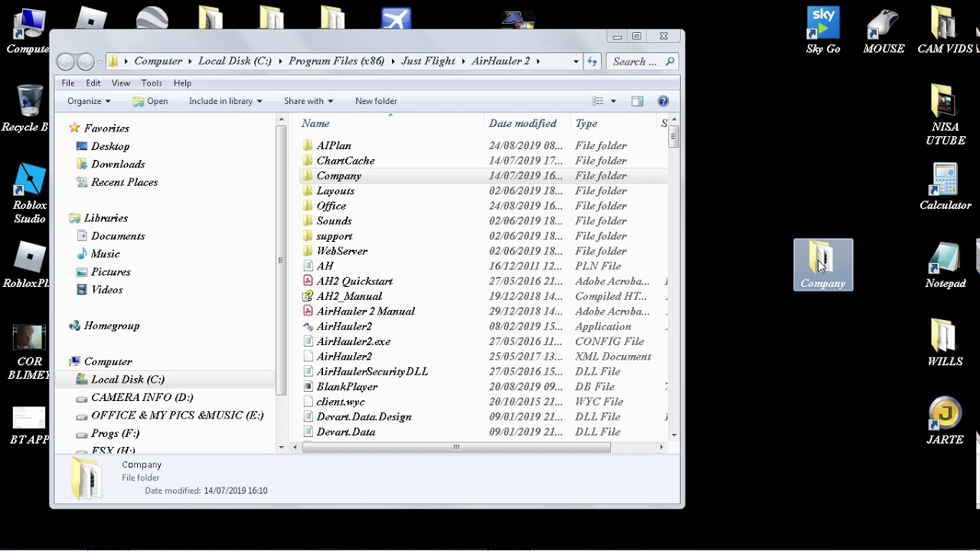Select the WILLS desktop folder
The height and width of the screenshot is (551, 980).
pos(946,343)
